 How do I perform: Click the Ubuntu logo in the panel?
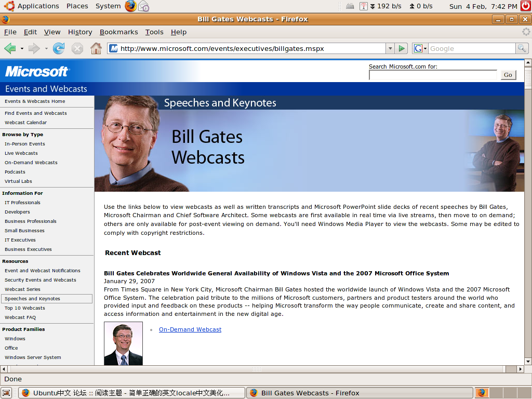(x=9, y=6)
